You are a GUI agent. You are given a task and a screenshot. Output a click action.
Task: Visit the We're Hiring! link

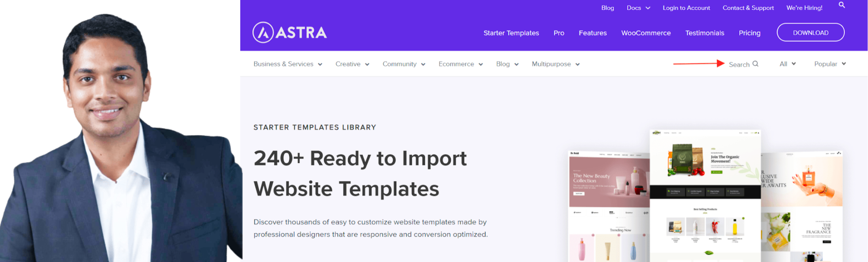click(x=804, y=8)
